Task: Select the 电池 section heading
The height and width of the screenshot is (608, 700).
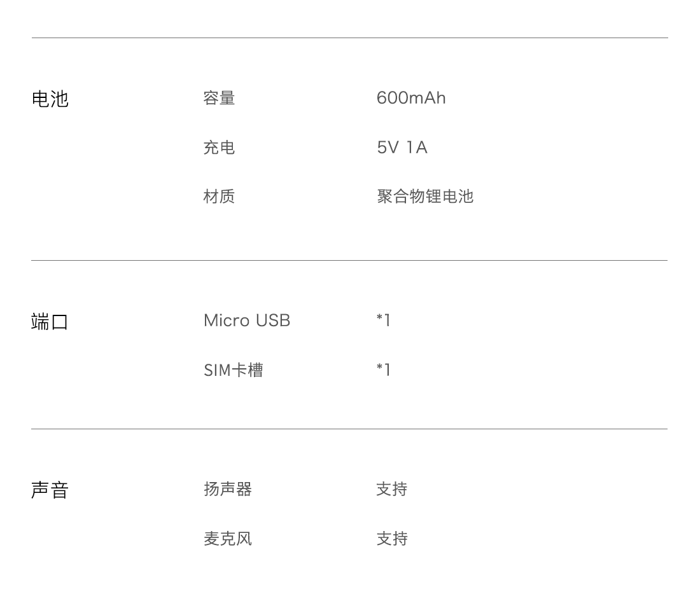Action: (50, 99)
